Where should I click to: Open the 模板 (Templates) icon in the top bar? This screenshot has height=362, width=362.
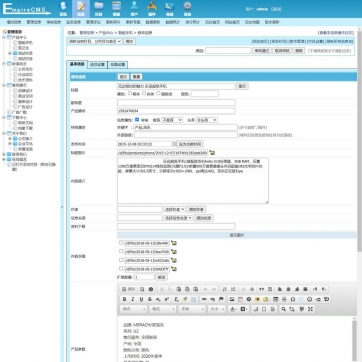[116, 8]
